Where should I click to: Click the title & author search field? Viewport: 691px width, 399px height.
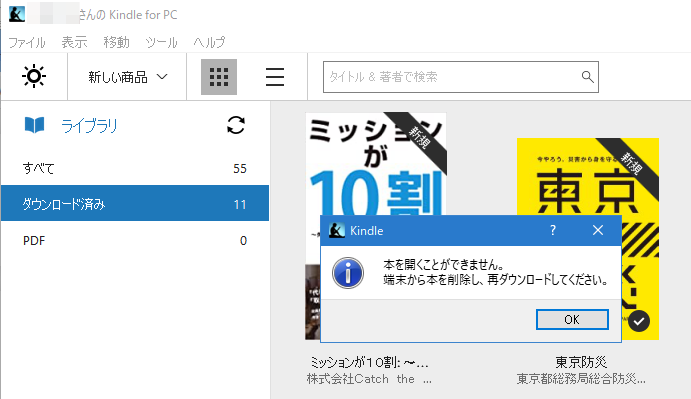pyautogui.click(x=461, y=77)
